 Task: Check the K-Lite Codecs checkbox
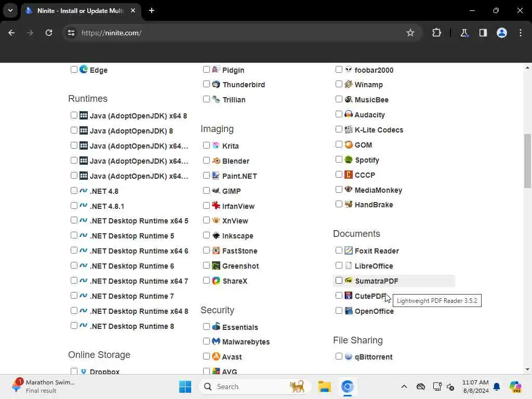click(339, 129)
